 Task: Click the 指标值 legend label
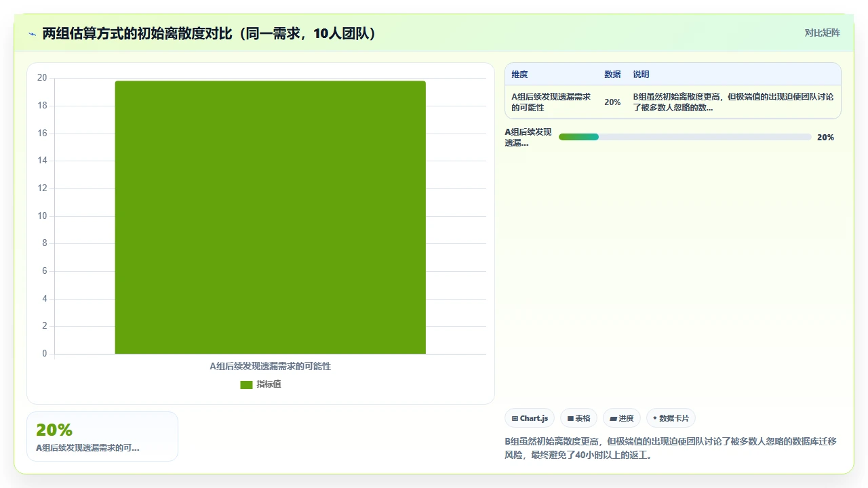[x=269, y=384]
